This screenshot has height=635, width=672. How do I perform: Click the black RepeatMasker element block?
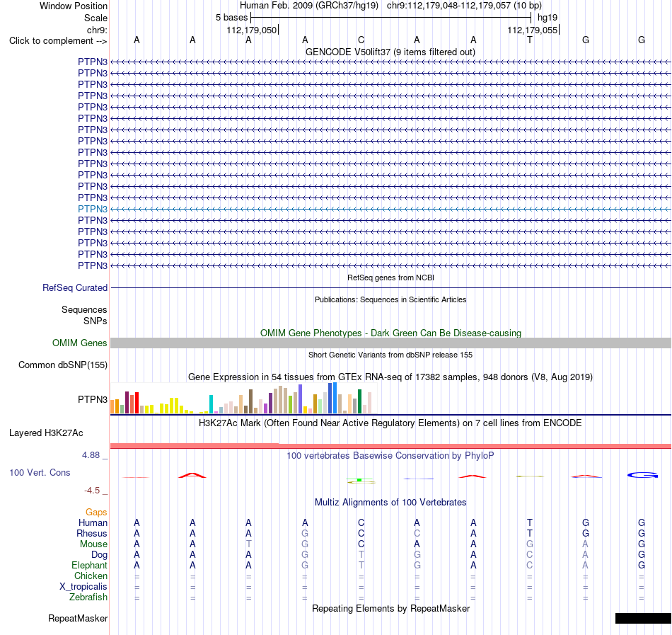tap(643, 618)
